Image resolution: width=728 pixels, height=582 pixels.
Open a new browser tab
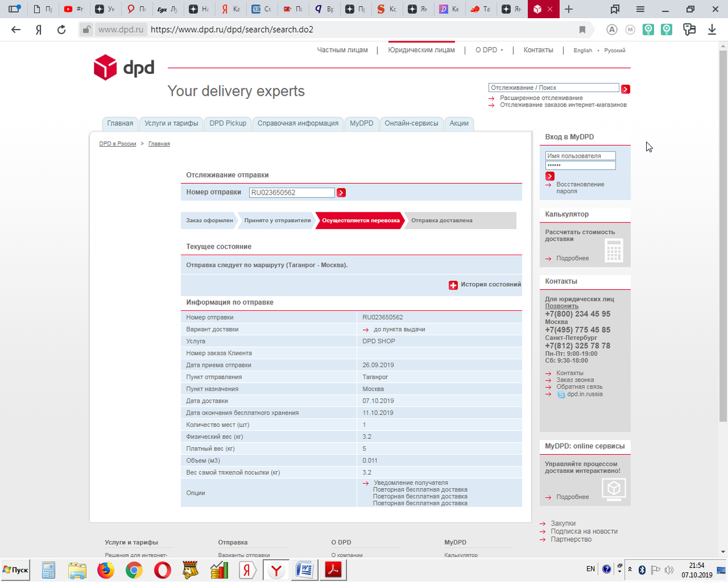coord(568,9)
